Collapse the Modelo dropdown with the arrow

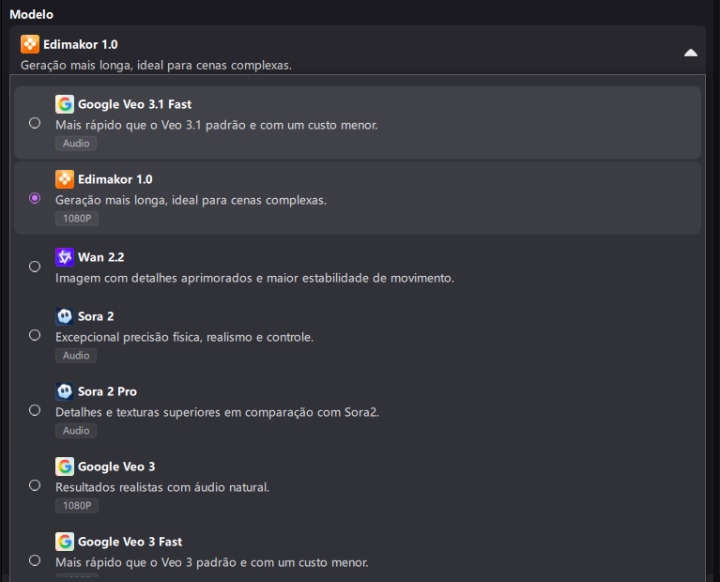coord(690,53)
